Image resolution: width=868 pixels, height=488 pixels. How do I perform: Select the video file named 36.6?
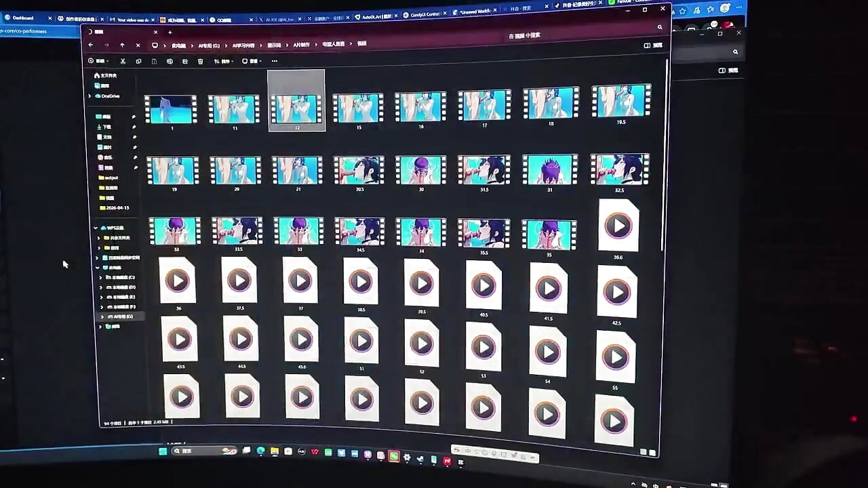coord(618,228)
